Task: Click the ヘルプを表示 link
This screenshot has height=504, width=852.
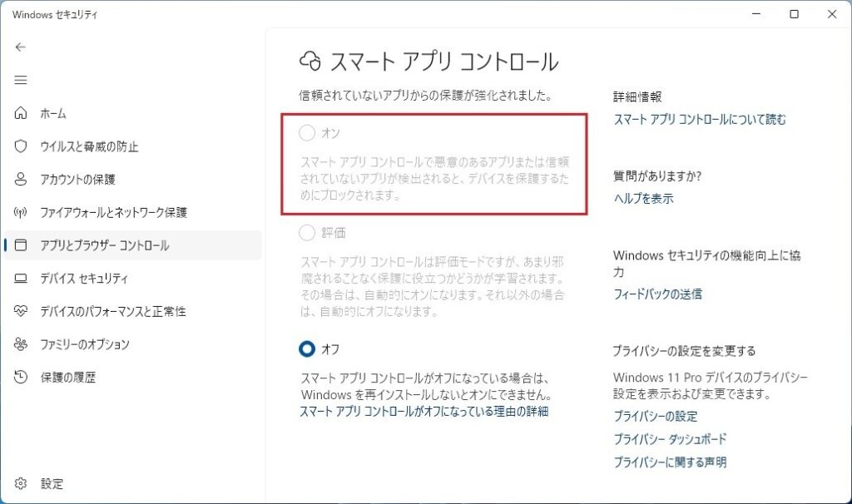Action: click(x=643, y=199)
